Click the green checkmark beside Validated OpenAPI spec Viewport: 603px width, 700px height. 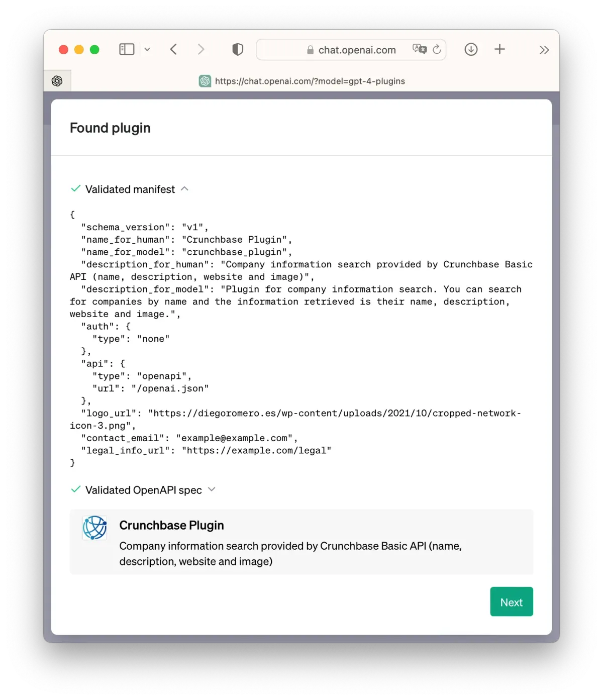75,489
